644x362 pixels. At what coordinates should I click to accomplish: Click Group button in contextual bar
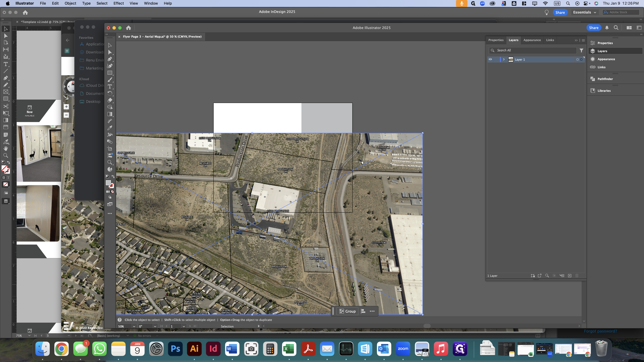[x=347, y=311]
